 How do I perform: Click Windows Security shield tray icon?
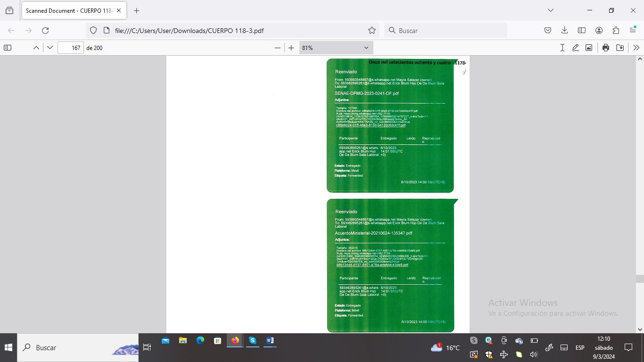coord(488,354)
